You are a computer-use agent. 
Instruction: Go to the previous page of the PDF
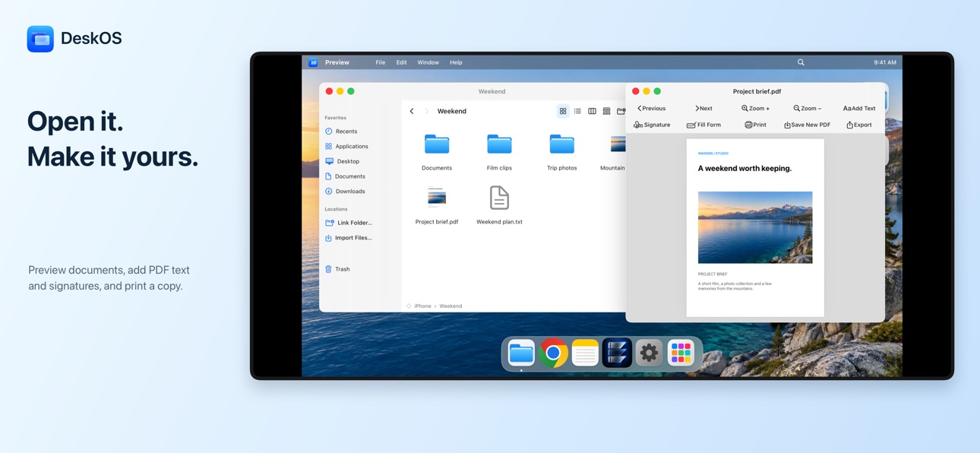(x=651, y=109)
